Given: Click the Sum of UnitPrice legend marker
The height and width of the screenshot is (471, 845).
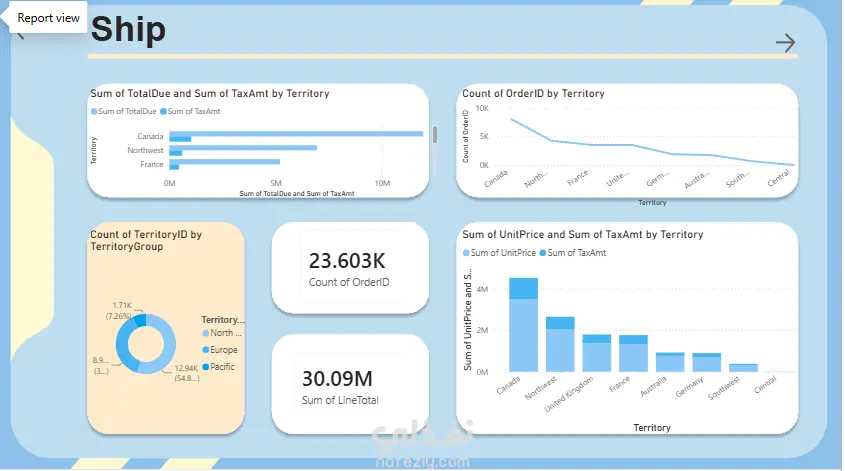Looking at the screenshot, I should click(466, 253).
